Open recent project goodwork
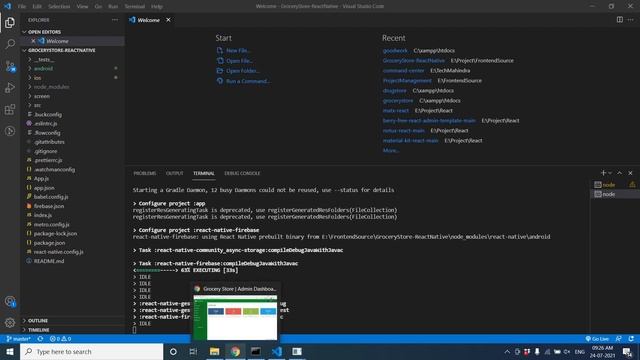The image size is (640, 360). (x=395, y=51)
